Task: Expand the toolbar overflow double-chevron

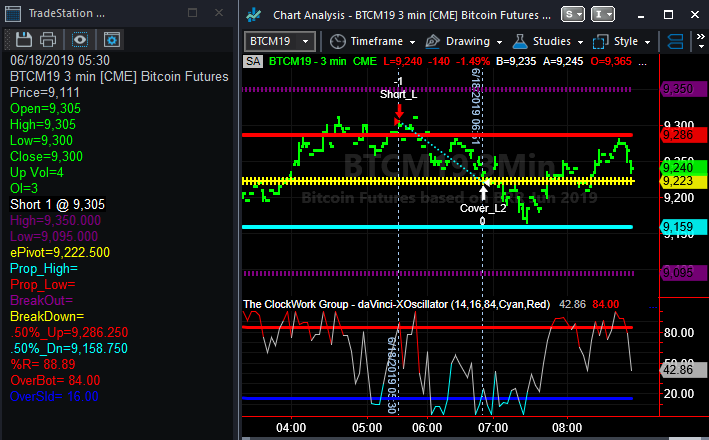Action: 701,41
